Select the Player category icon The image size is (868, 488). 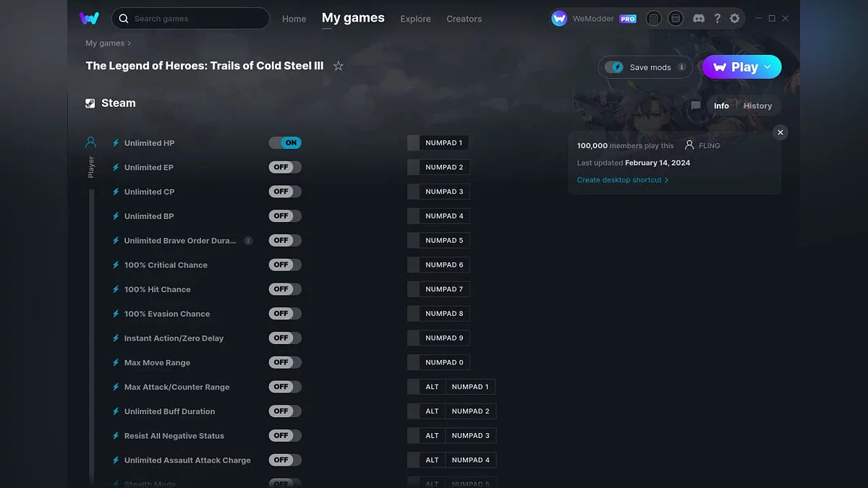point(91,142)
